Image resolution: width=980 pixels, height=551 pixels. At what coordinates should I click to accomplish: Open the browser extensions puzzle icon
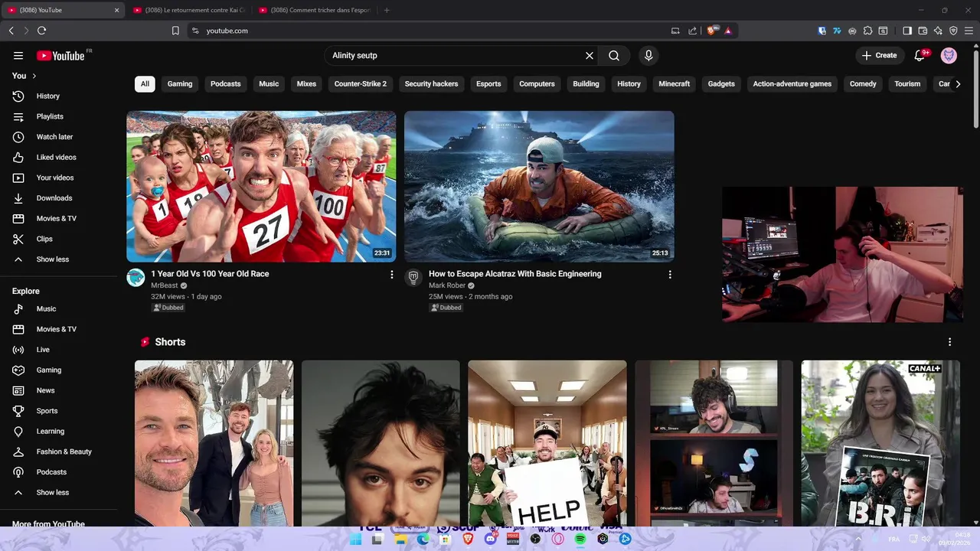[x=867, y=31]
